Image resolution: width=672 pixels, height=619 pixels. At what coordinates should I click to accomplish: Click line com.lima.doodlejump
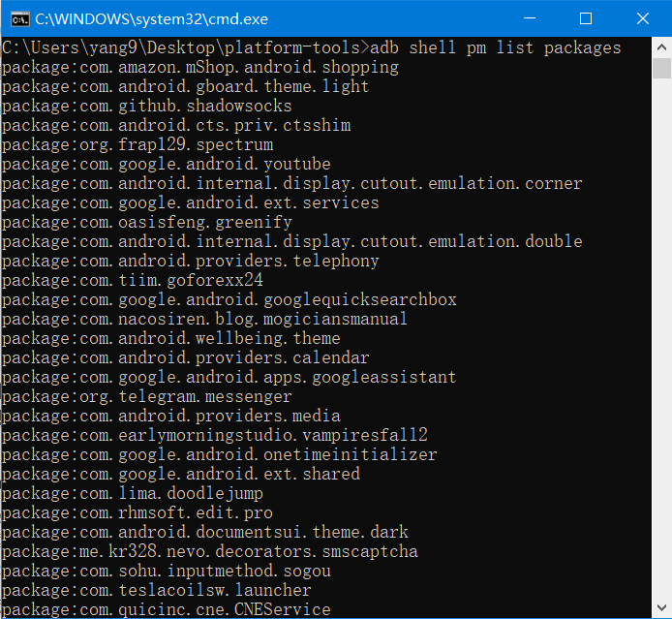coord(133,493)
